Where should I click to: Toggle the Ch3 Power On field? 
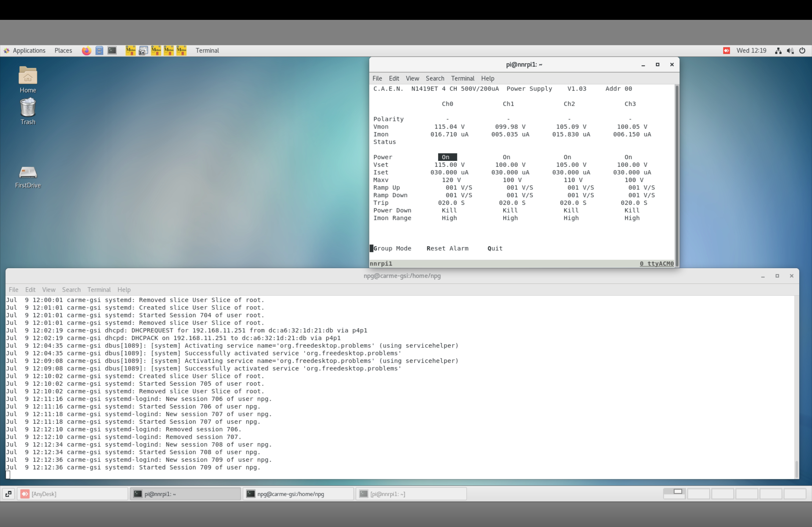pos(628,157)
